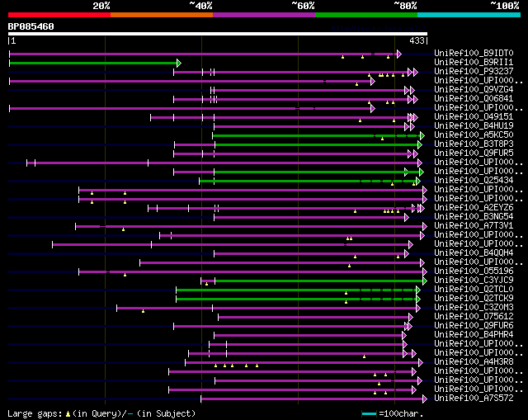Select the UniRef100_B3NG54 label
The width and height of the screenshot is (528, 420).
coord(474,216)
